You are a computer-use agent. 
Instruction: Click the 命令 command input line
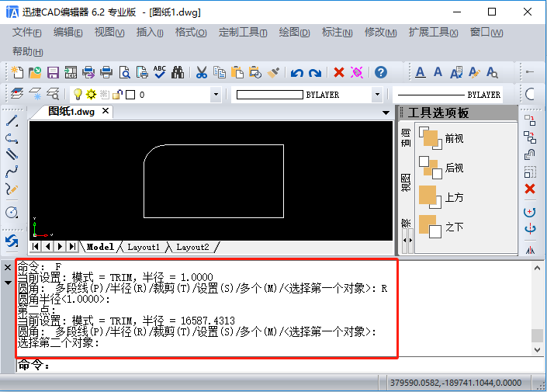pos(280,366)
